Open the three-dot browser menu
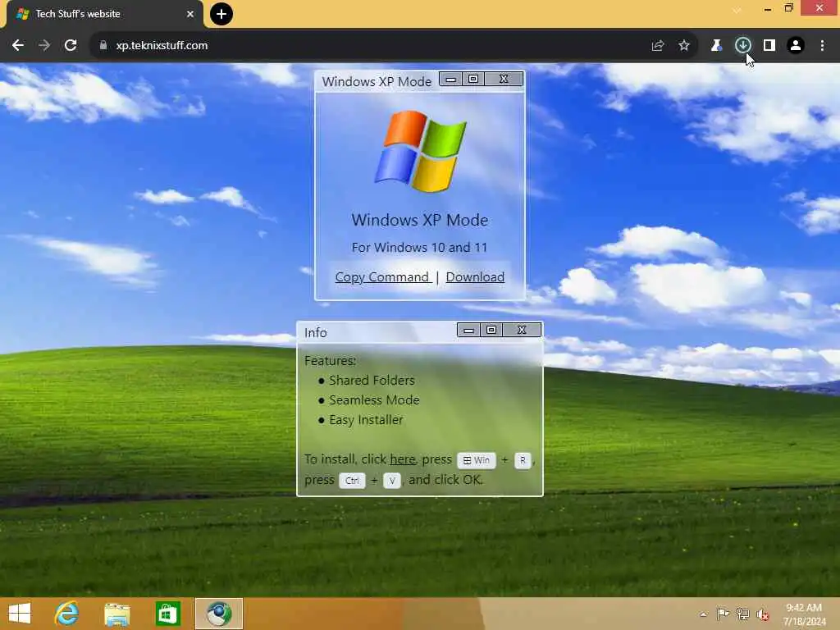Viewport: 840px width, 630px height. (822, 46)
